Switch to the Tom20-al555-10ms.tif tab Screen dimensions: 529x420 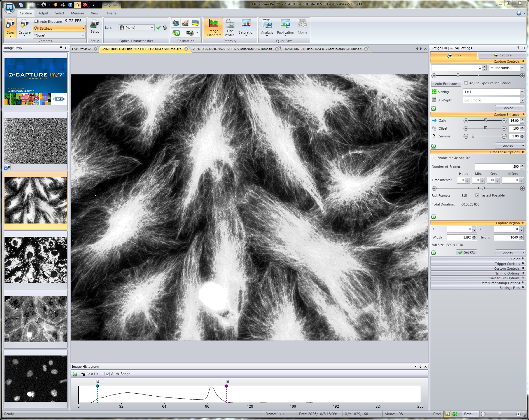(232, 49)
